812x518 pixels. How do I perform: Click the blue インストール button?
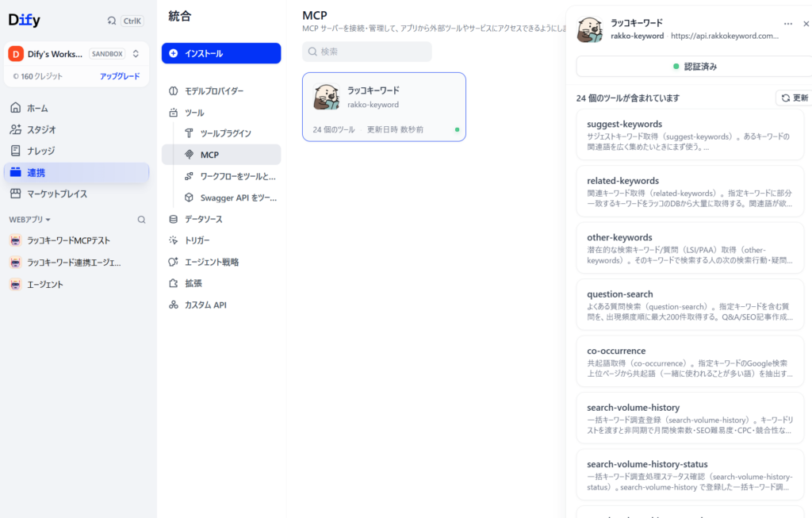[221, 53]
